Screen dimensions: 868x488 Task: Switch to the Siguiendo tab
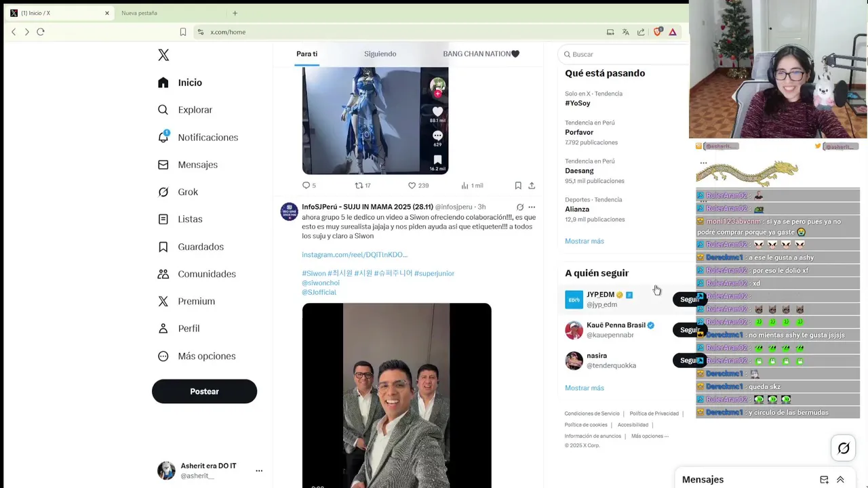tap(380, 54)
